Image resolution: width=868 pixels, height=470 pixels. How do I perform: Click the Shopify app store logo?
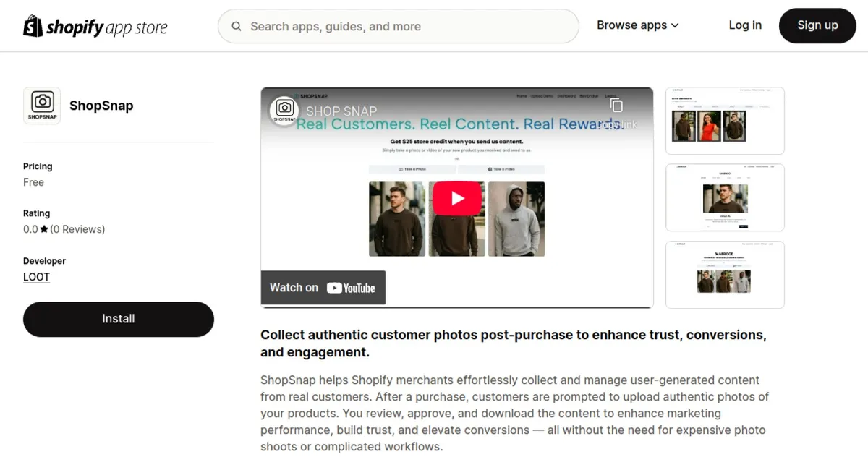[95, 27]
